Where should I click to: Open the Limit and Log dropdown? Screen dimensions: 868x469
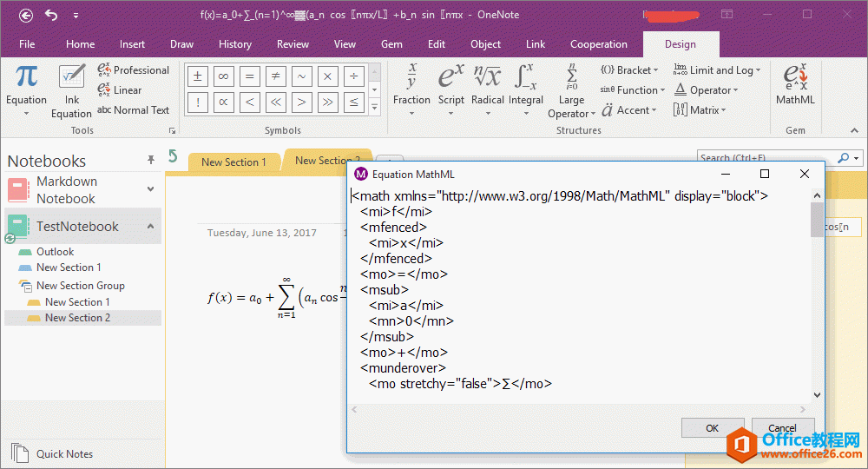717,69
